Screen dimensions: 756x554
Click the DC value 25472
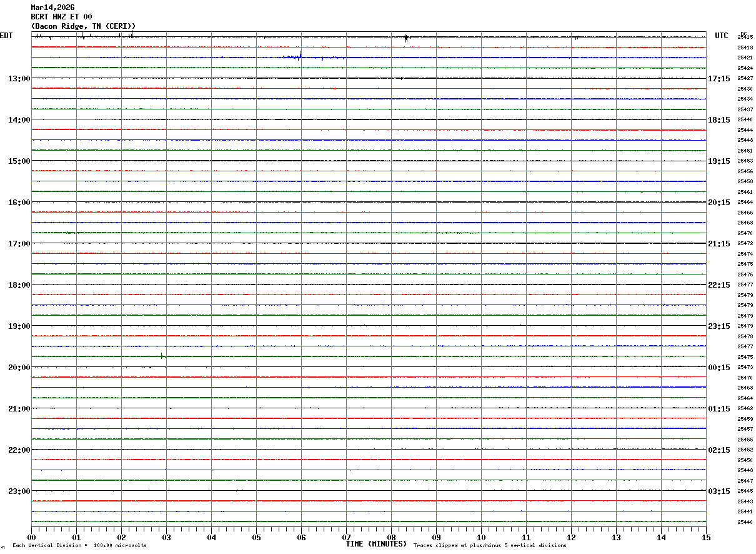(745, 244)
